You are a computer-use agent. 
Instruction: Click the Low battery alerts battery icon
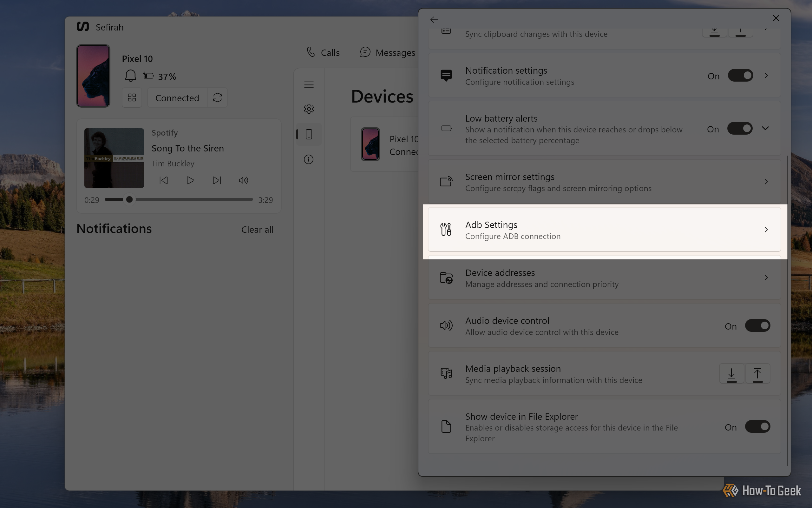pos(446,128)
